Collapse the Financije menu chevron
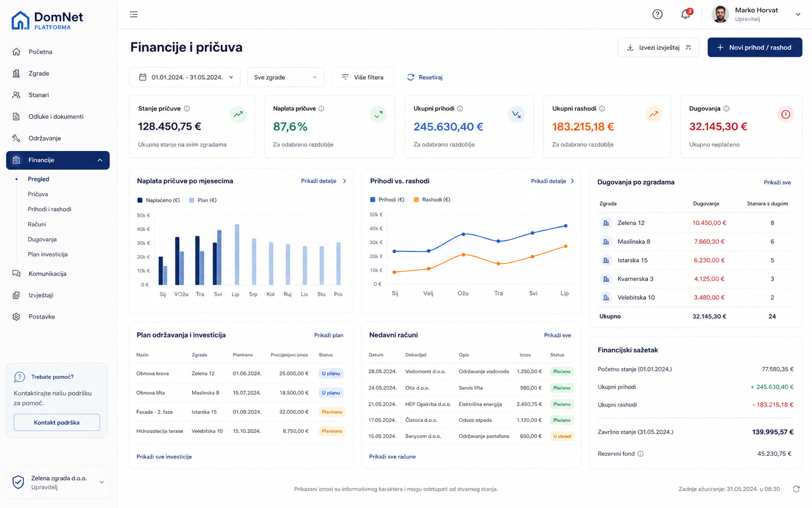 [100, 160]
